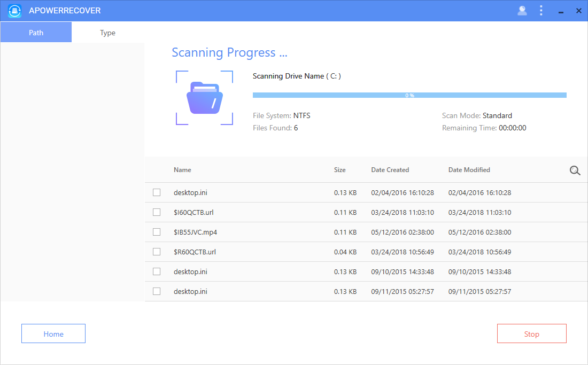Viewport: 588px width, 365px height.
Task: Close the ApowerRecover window
Action: coord(578,11)
